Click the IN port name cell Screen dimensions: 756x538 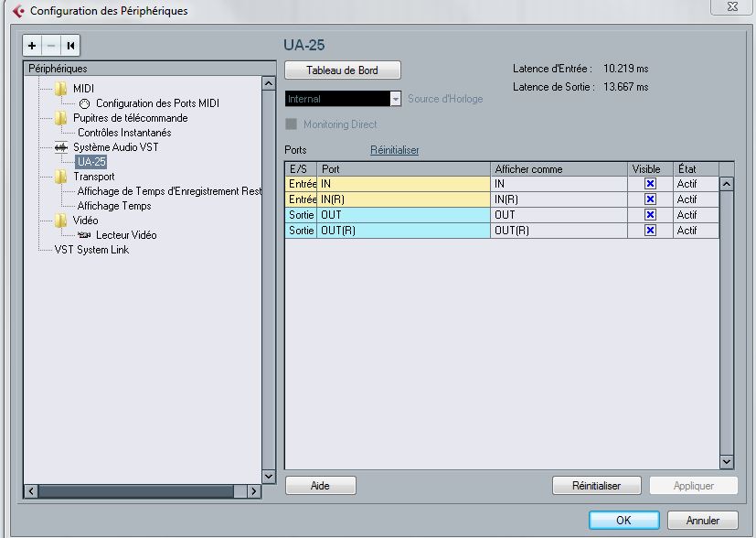click(403, 184)
